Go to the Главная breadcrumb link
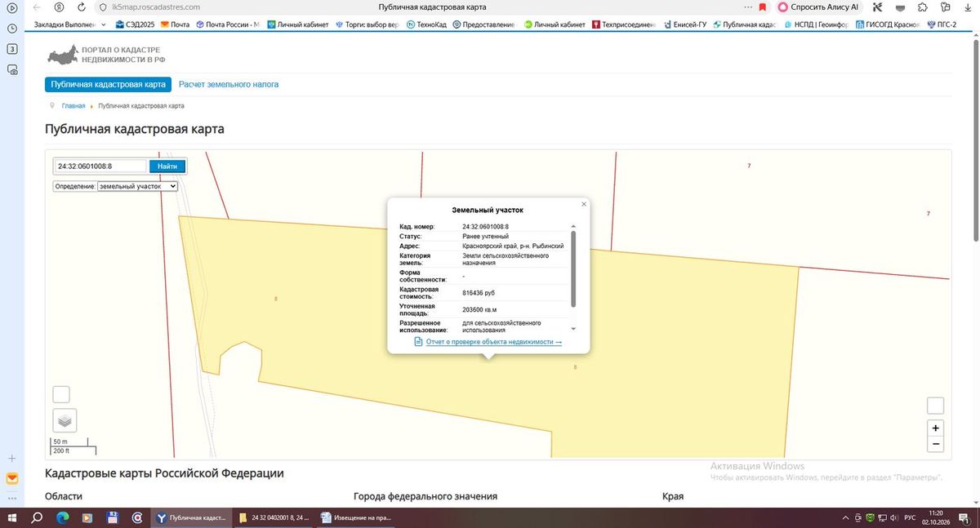Viewport: 980px width, 528px height. point(73,106)
